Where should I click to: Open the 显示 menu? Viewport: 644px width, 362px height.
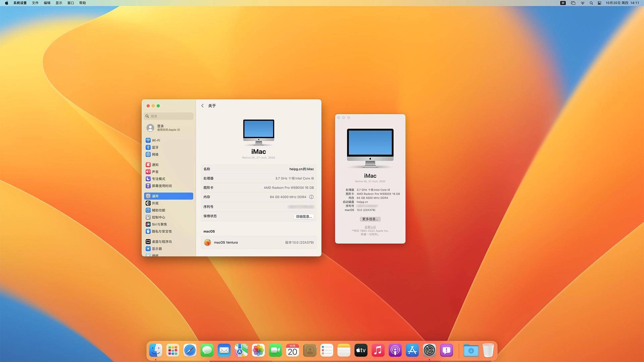click(59, 3)
